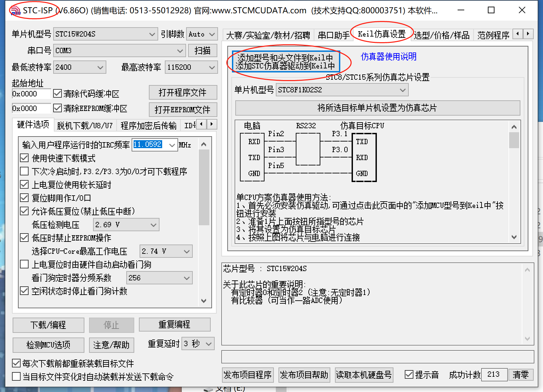Click 成功计数 213 counter field
This screenshot has width=543, height=392.
pos(494,375)
